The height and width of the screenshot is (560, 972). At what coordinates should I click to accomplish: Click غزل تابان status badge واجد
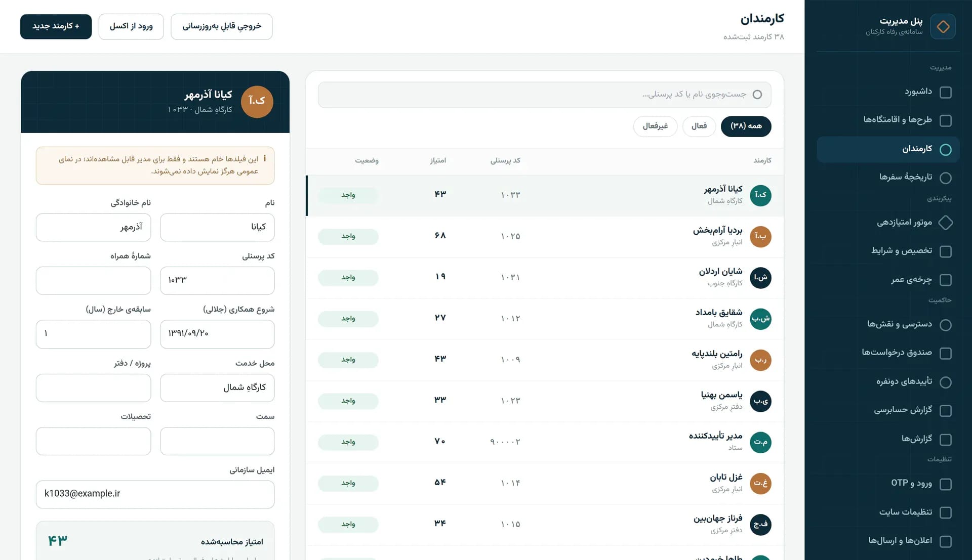tap(348, 483)
